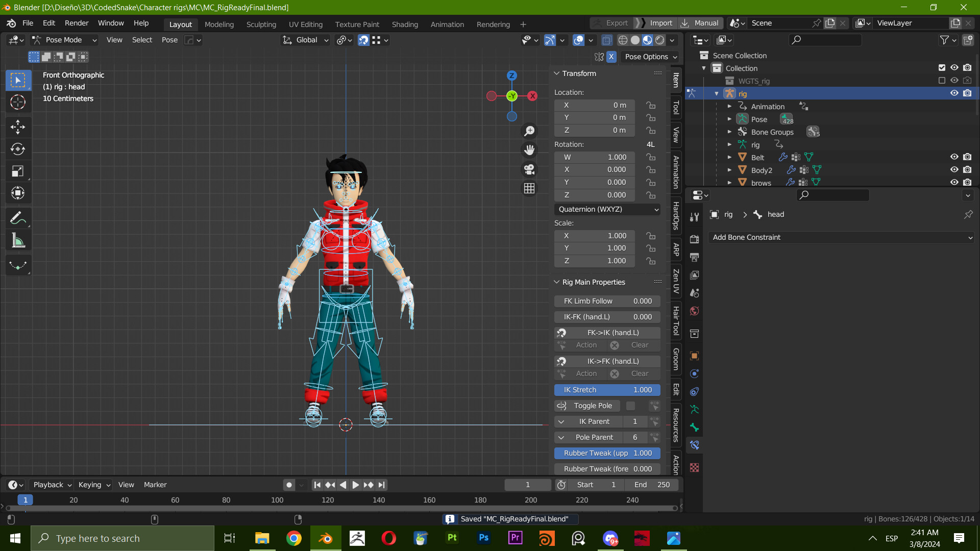Open the Quaternion (WXYZ) rotation mode dropdown

coord(607,209)
